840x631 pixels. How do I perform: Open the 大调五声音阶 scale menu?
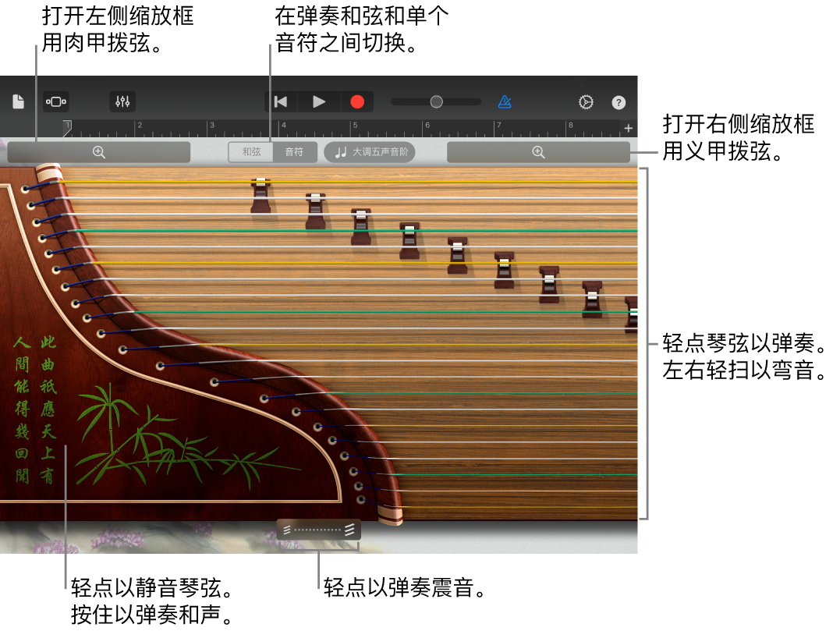click(x=370, y=152)
